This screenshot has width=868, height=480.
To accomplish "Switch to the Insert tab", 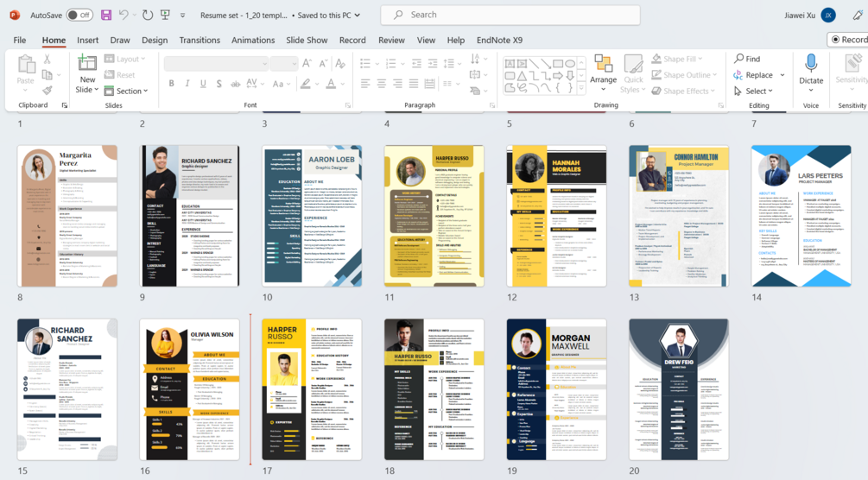I will click(x=87, y=40).
